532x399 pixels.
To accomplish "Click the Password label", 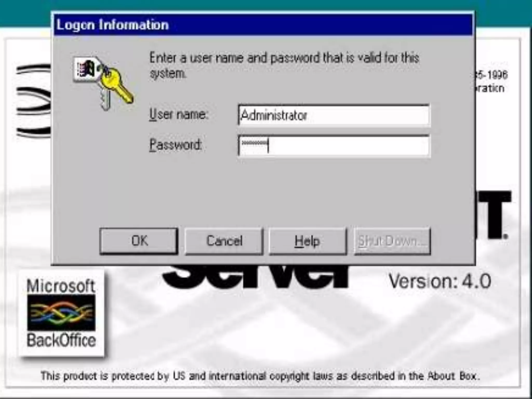I will (176, 144).
